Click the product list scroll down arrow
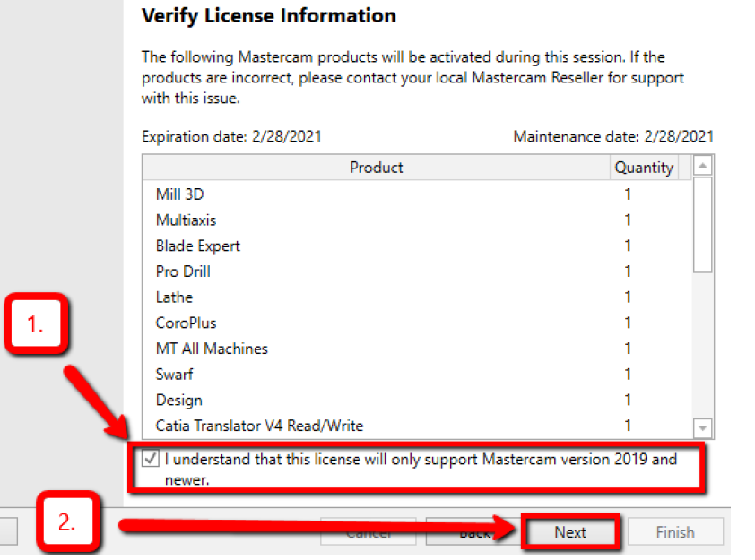 coord(702,427)
